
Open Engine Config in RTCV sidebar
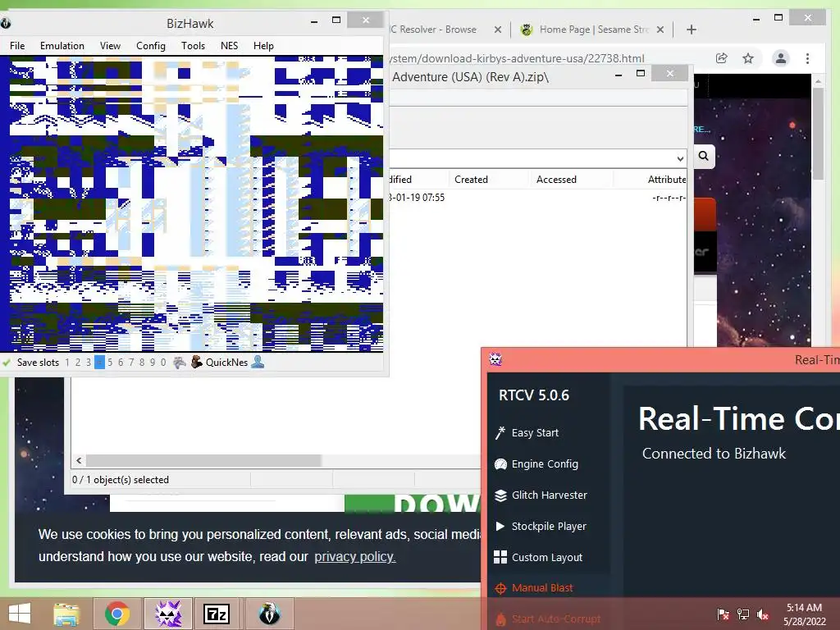click(x=536, y=464)
